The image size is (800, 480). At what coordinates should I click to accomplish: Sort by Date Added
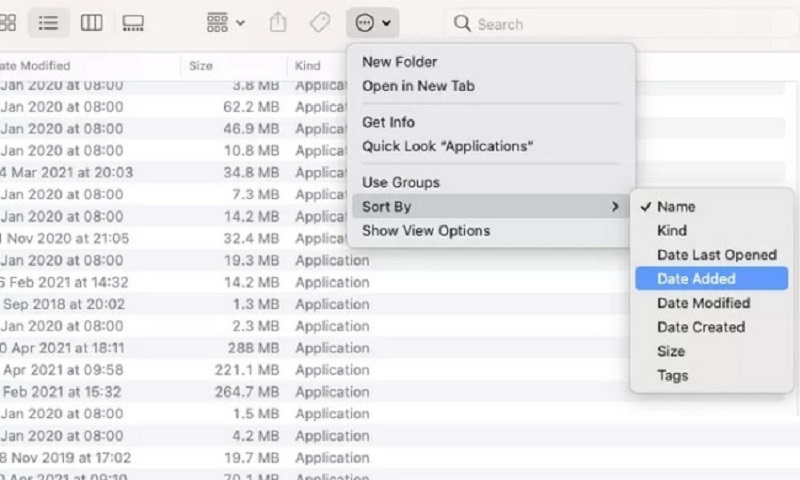pyautogui.click(x=696, y=279)
